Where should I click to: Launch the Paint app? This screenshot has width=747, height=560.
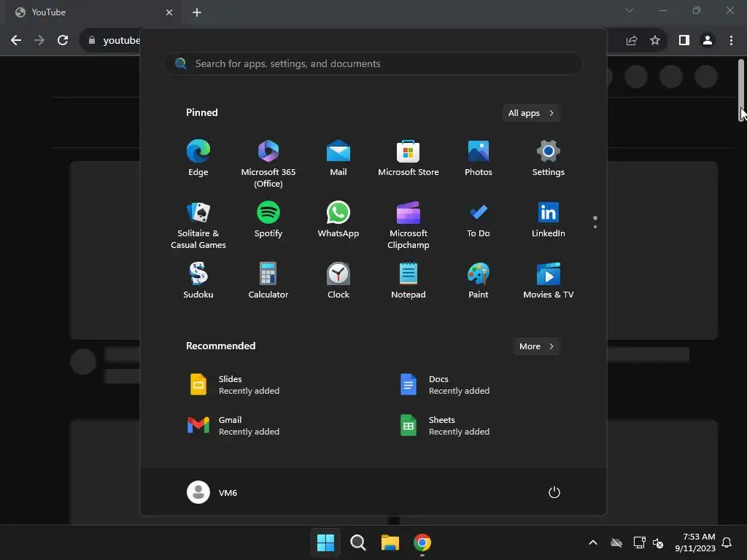479,281
